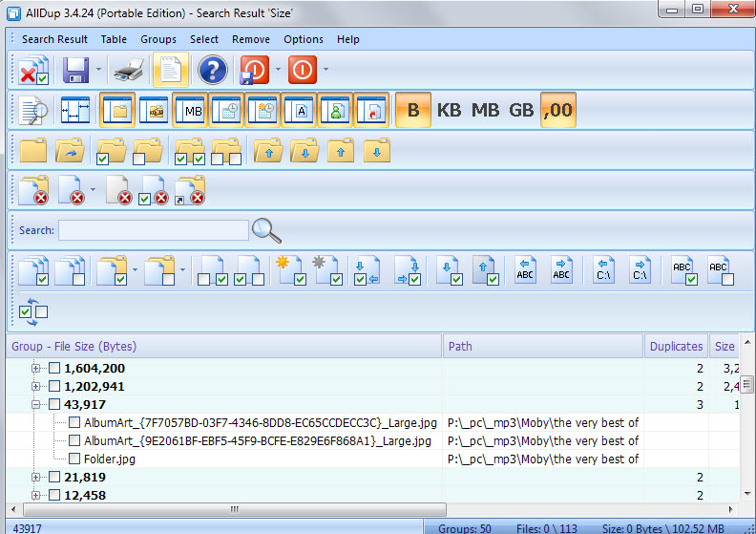
Task: Check the 1,604,200 group checkbox
Action: coord(54,369)
